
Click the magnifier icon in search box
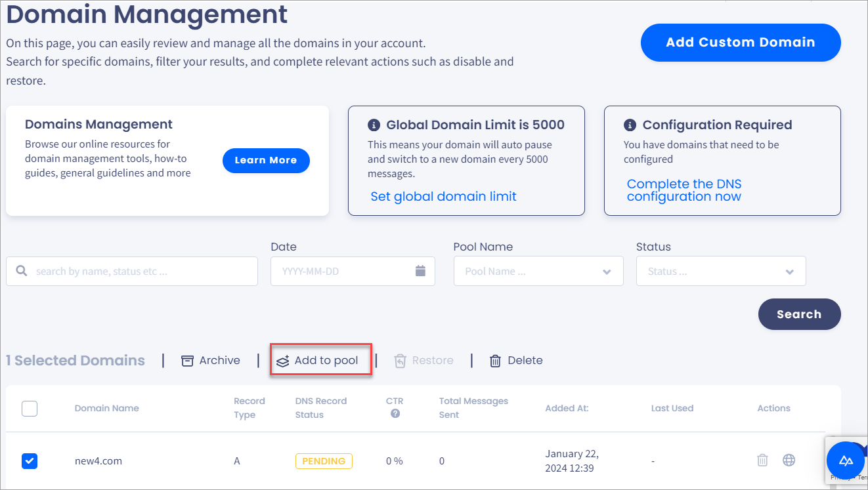(22, 271)
